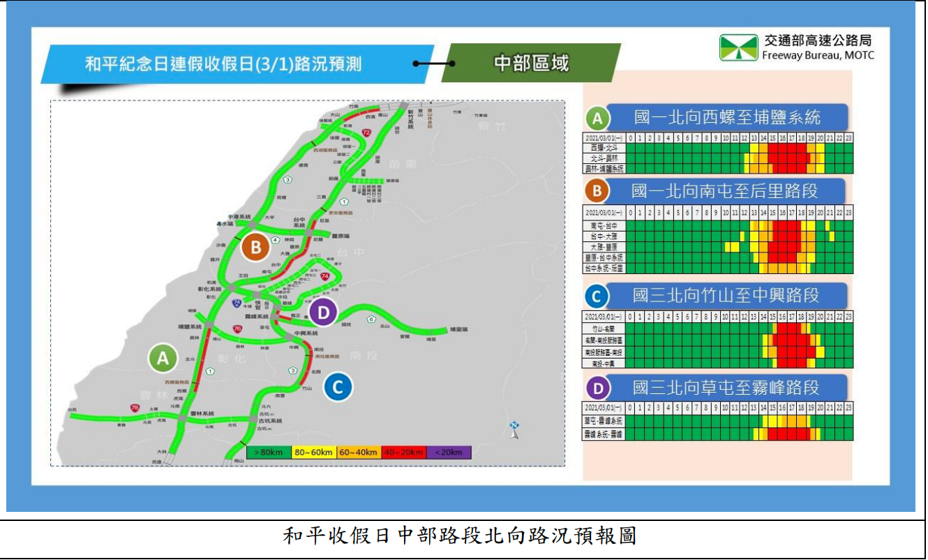The width and height of the screenshot is (928, 560).
Task: Click the 名間-南投服務區 row label
Action: pos(605,340)
